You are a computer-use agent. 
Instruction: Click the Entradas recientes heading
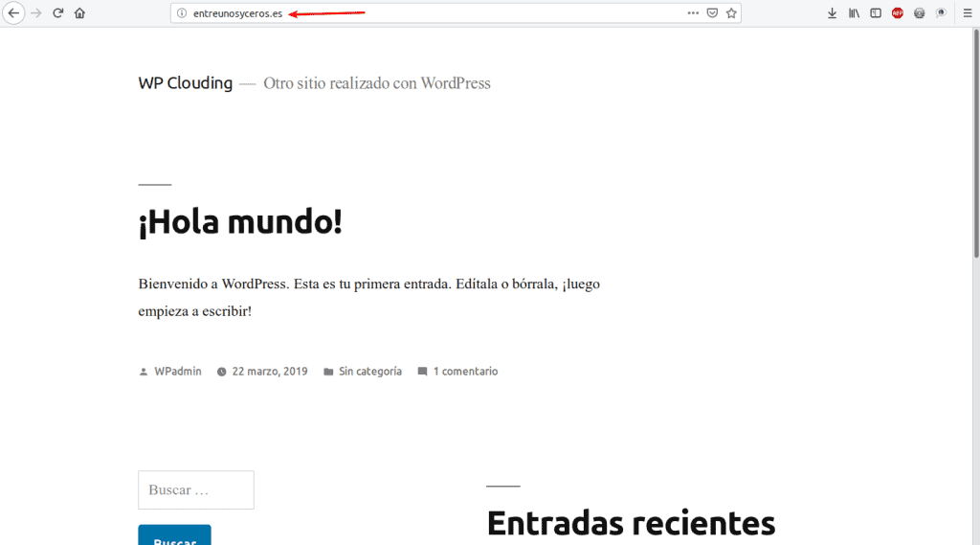(x=631, y=523)
